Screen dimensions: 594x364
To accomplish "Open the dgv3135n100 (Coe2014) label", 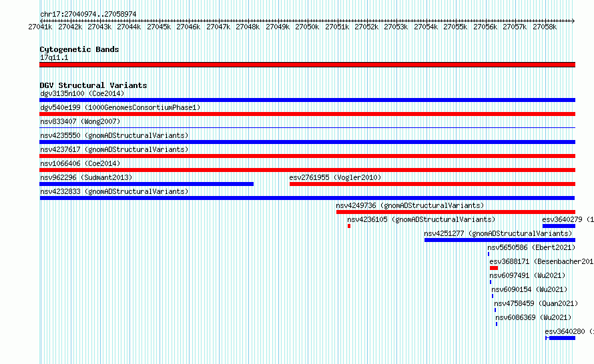I will [x=82, y=93].
